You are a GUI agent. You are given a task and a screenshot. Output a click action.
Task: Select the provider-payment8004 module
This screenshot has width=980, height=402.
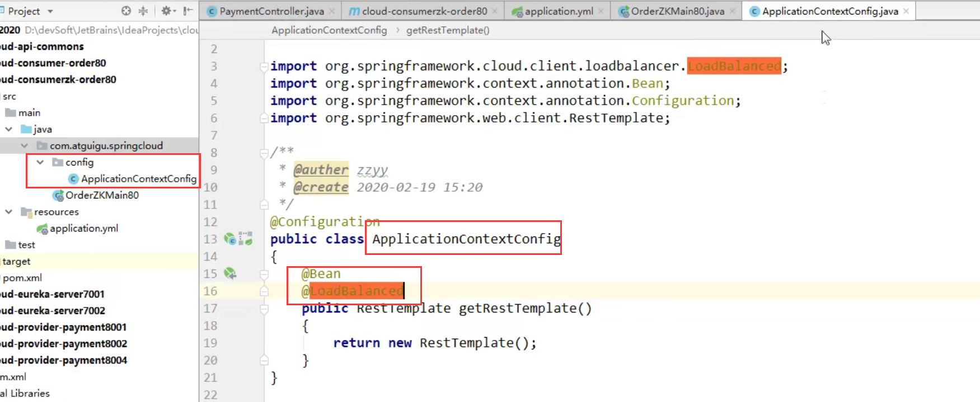coord(64,360)
